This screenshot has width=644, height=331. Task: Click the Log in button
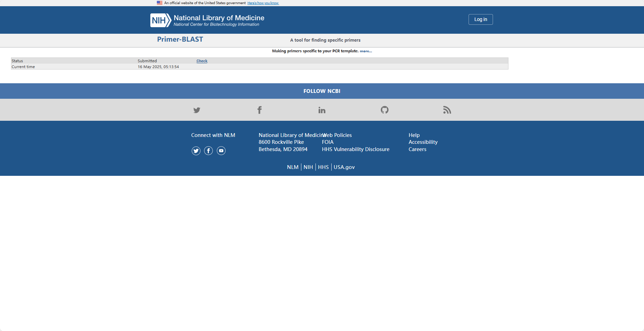point(481,19)
